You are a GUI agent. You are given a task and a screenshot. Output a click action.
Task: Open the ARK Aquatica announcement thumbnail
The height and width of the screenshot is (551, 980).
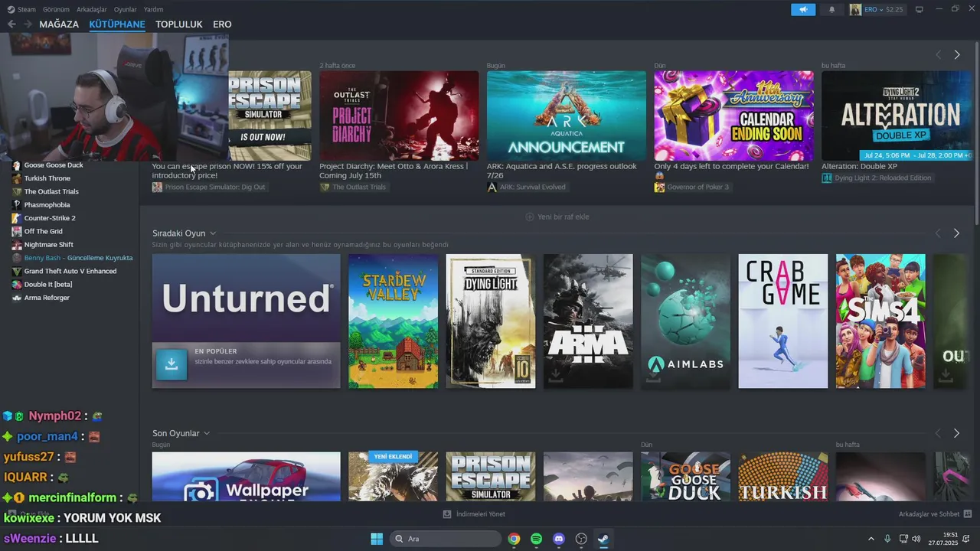(x=567, y=116)
